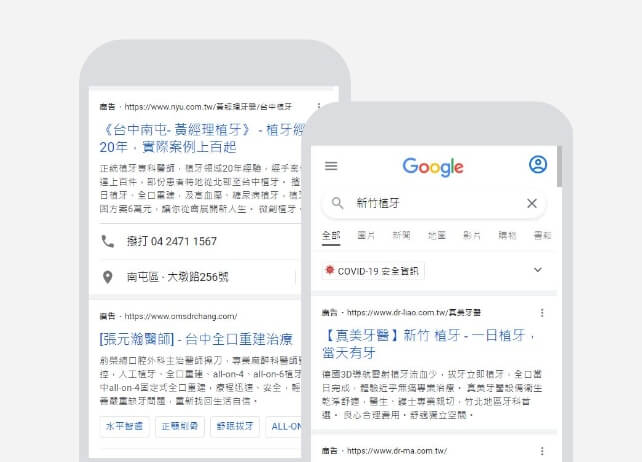This screenshot has height=462, width=642.
Task: Click the www.dr-ma.com.tw ad URL
Action: click(x=397, y=451)
